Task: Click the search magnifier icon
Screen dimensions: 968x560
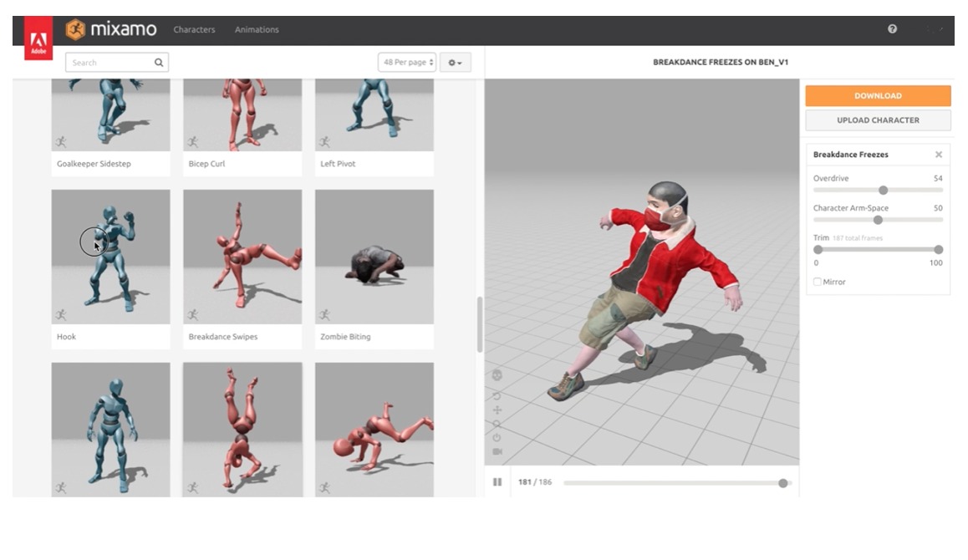Action: [x=159, y=63]
